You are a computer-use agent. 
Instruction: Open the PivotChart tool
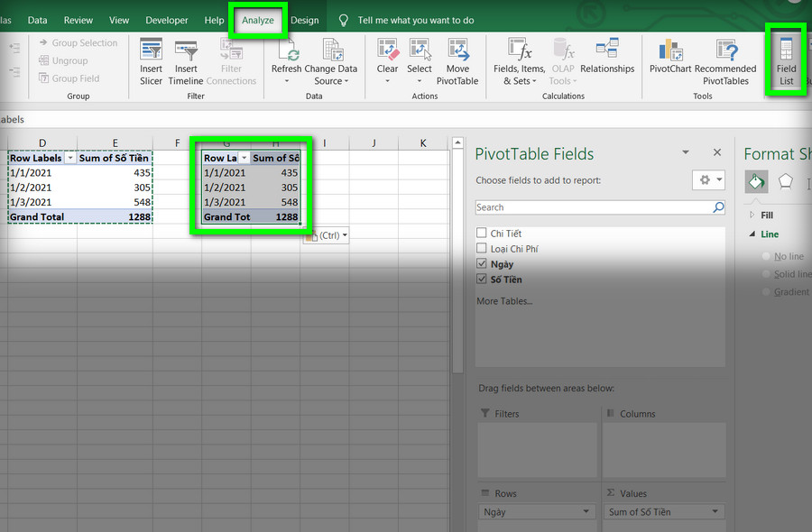pos(670,56)
